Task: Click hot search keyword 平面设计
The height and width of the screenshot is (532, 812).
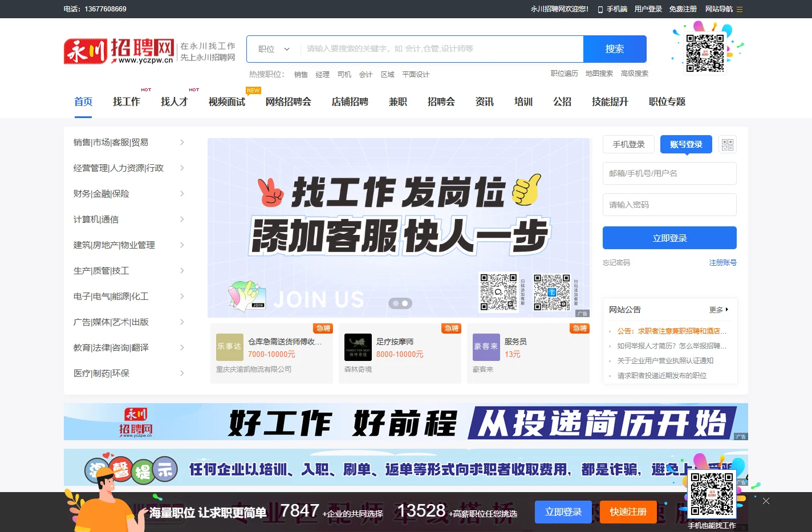Action: [416, 75]
